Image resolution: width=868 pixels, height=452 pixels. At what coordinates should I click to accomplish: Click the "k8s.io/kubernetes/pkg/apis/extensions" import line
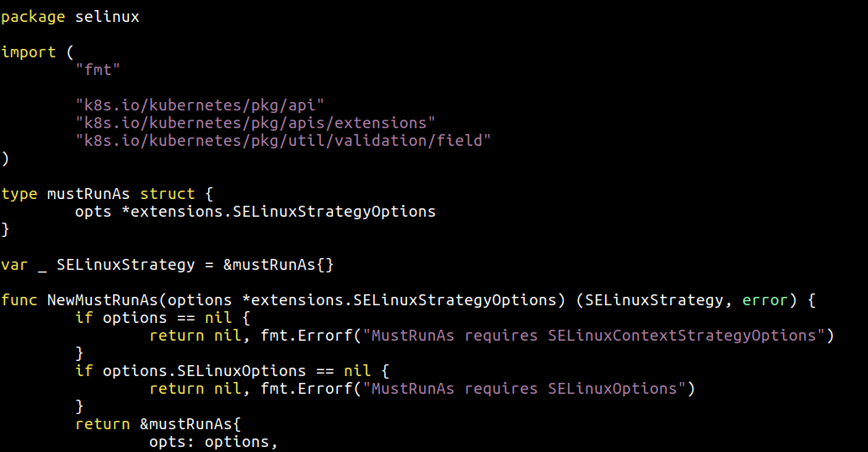click(255, 123)
